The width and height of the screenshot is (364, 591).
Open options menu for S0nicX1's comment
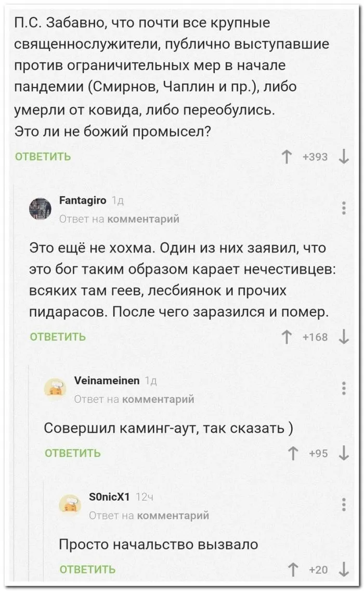coord(344,504)
